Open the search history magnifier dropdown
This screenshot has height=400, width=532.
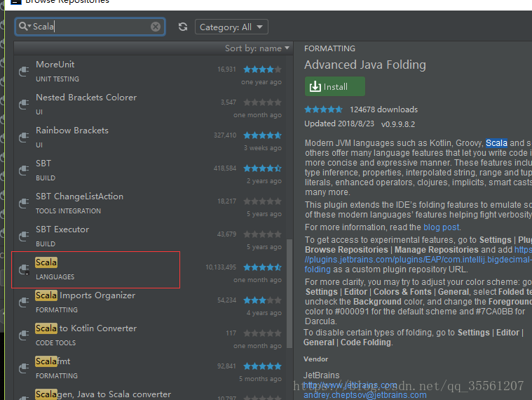pos(25,26)
